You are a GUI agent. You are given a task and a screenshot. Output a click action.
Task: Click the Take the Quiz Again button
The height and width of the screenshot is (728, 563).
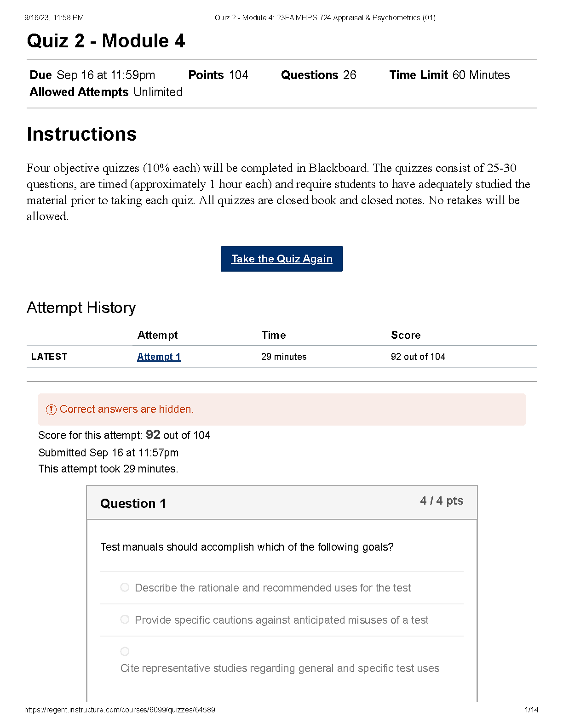click(281, 259)
